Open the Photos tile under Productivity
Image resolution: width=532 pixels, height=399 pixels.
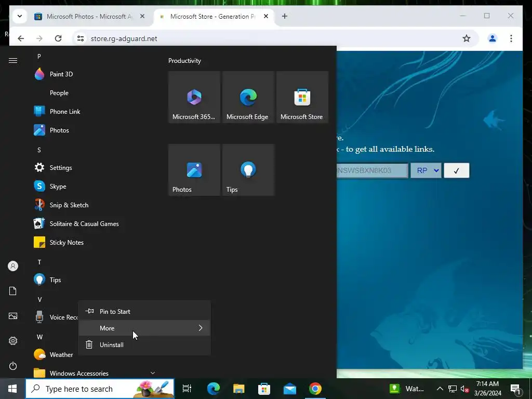(x=194, y=170)
